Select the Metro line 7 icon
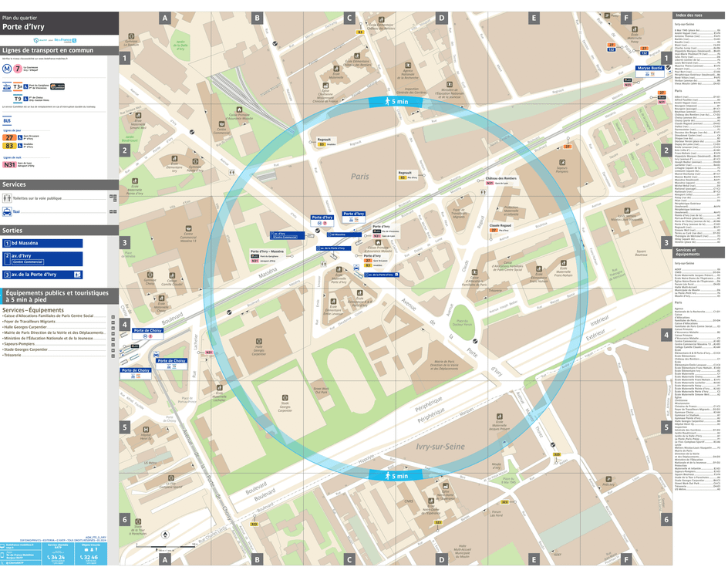Viewport: 728px width, 577px height. (17, 69)
